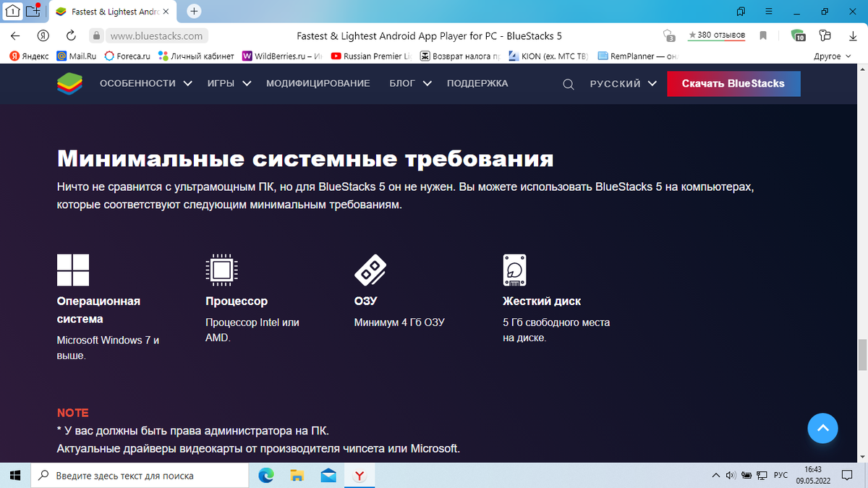
Task: Open the RemPlanner bookmark
Action: [638, 56]
